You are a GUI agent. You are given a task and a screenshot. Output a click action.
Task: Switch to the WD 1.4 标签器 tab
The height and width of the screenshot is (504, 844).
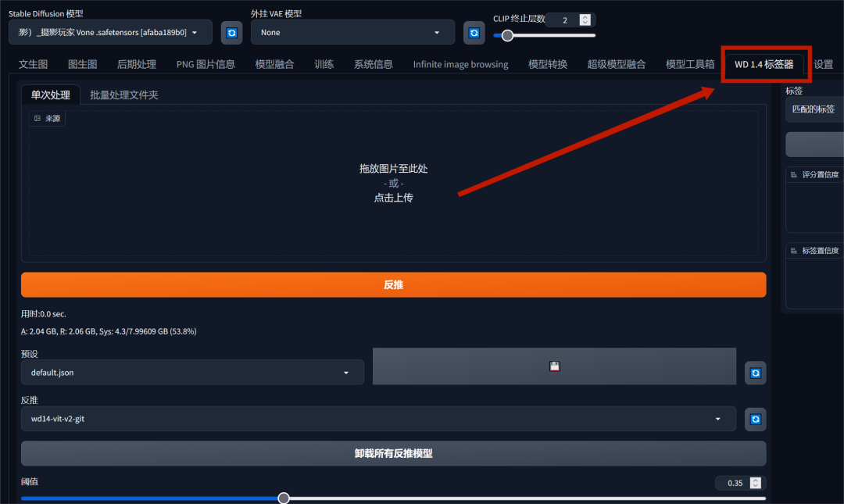764,64
